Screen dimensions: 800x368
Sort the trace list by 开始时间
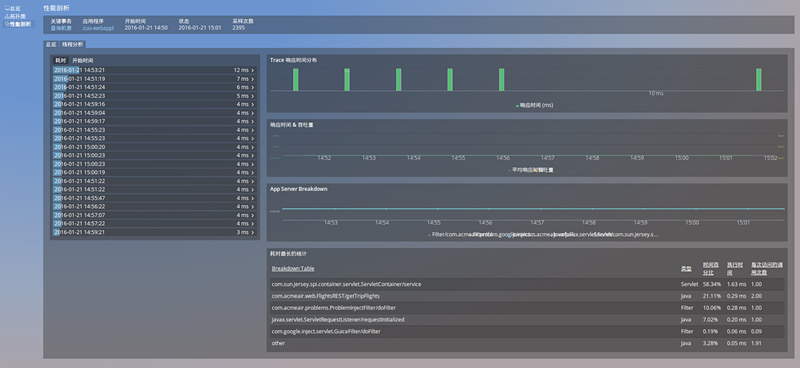pyautogui.click(x=83, y=60)
